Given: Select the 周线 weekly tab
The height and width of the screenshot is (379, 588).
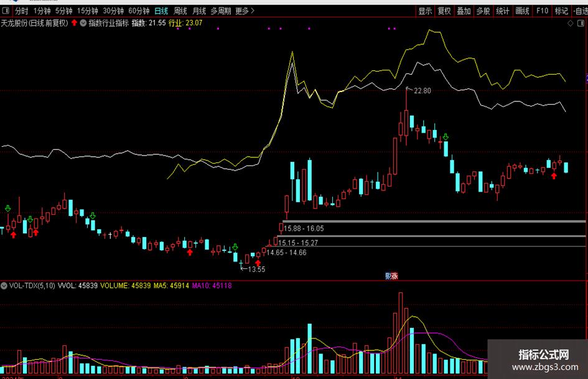Looking at the screenshot, I should (180, 11).
